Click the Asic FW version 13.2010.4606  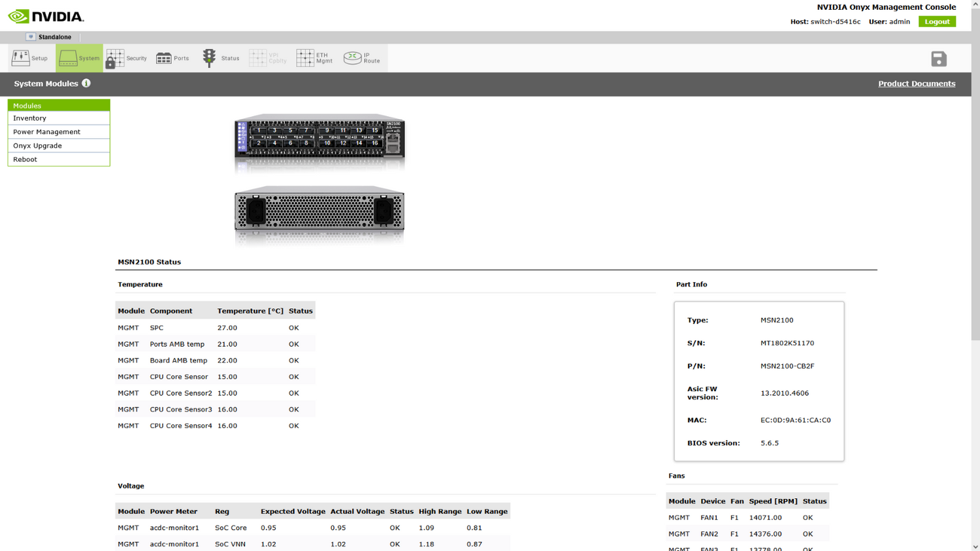[785, 393]
